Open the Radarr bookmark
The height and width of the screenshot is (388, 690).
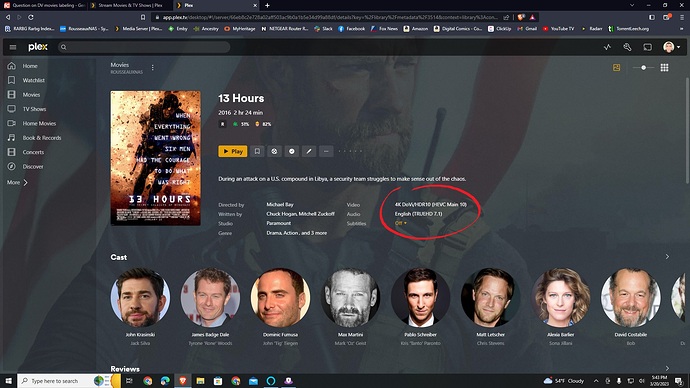click(x=592, y=29)
